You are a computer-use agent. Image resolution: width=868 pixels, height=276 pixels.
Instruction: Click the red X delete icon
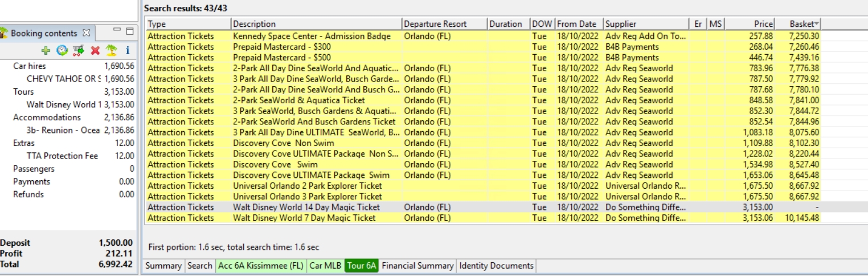[95, 50]
